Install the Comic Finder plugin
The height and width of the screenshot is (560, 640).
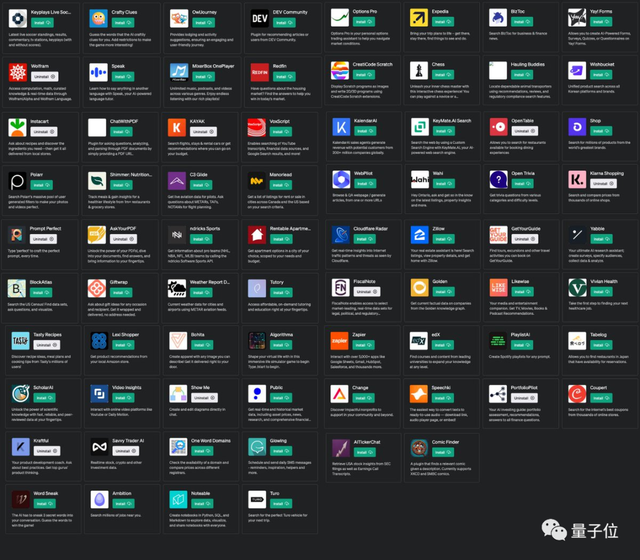pyautogui.click(x=443, y=452)
